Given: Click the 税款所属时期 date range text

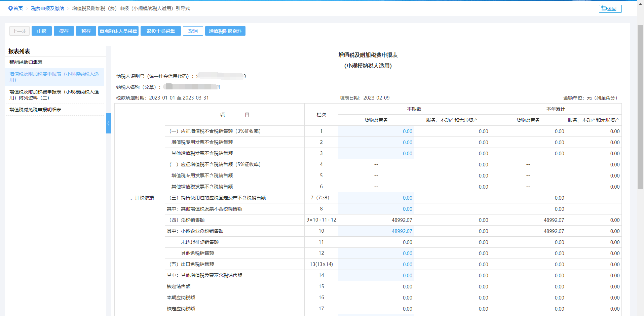Looking at the screenshot, I should [162, 98].
